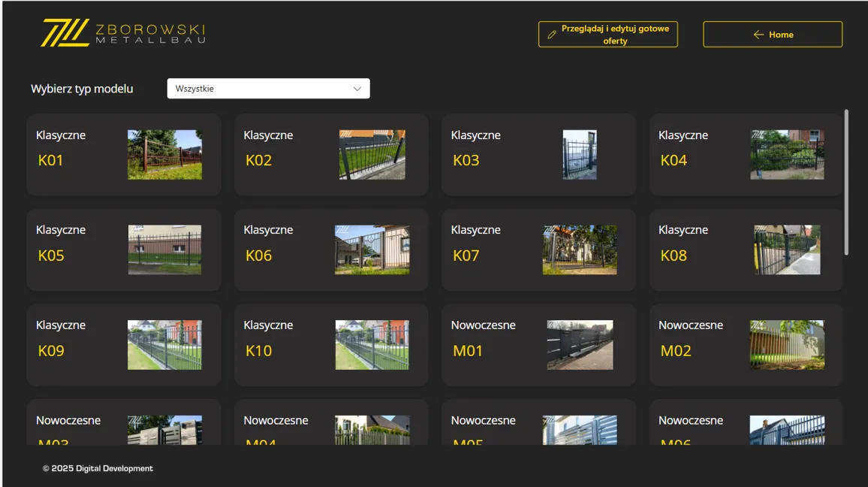Click the M01 model code
The height and width of the screenshot is (487, 868).
[468, 351]
